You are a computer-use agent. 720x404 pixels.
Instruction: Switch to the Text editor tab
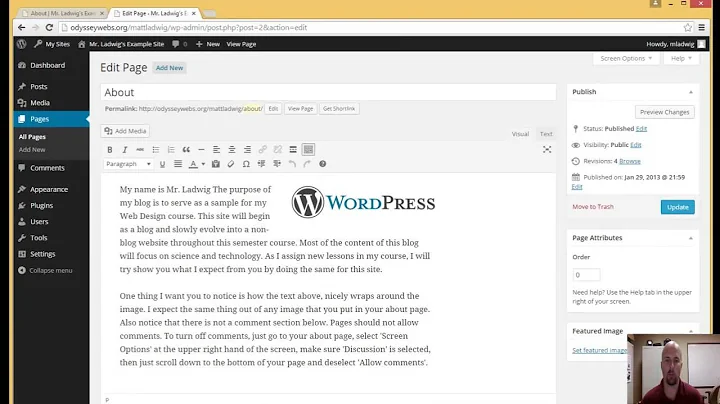tap(546, 134)
